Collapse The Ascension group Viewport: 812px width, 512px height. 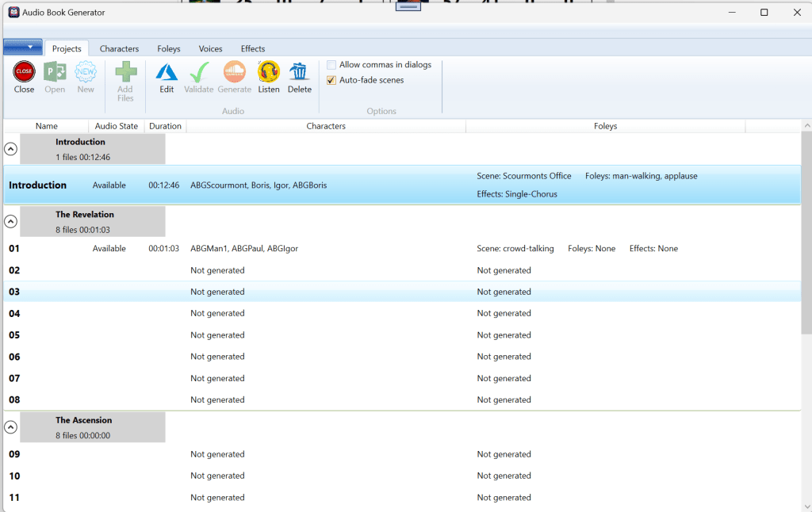pyautogui.click(x=11, y=427)
